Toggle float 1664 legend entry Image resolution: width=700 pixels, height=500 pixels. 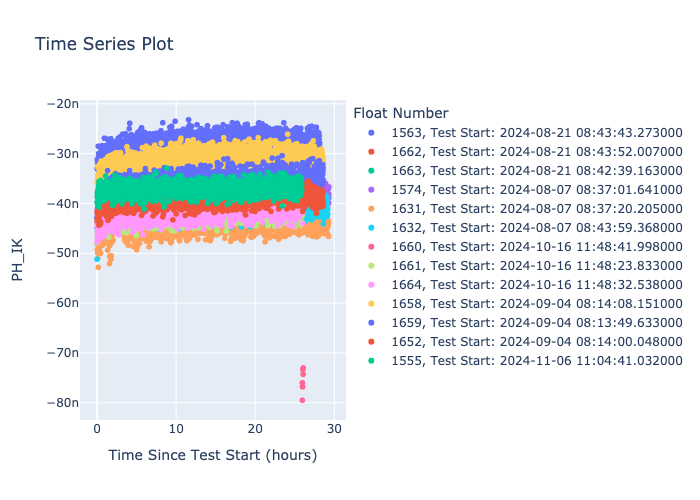(x=525, y=285)
